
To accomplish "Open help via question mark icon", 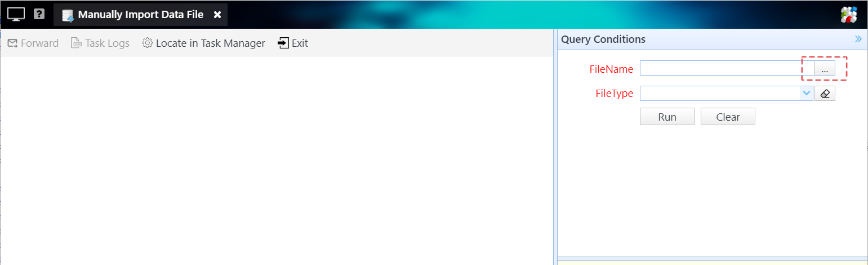I will 39,14.
